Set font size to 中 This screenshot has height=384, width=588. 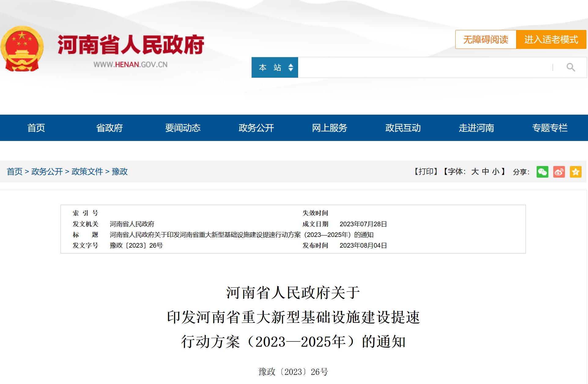pos(486,172)
